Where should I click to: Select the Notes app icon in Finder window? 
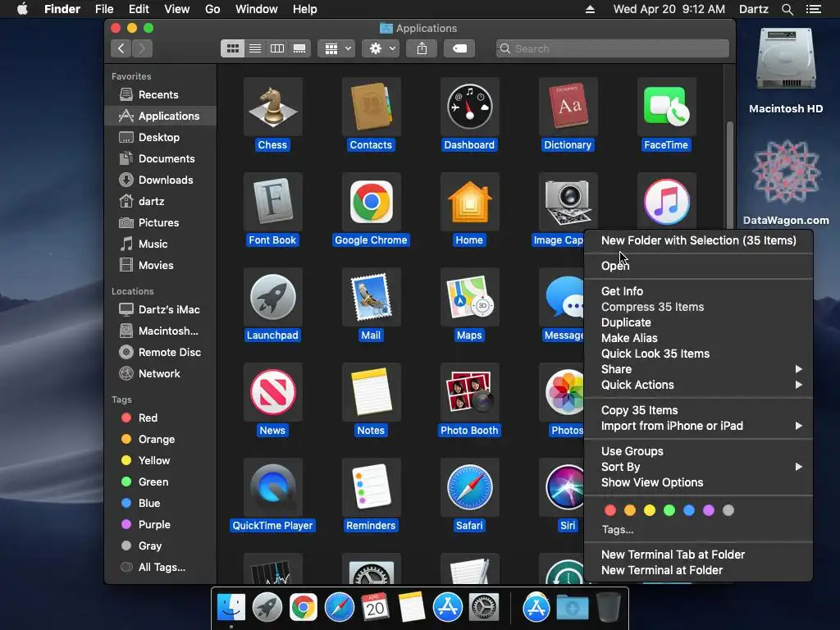pos(371,392)
